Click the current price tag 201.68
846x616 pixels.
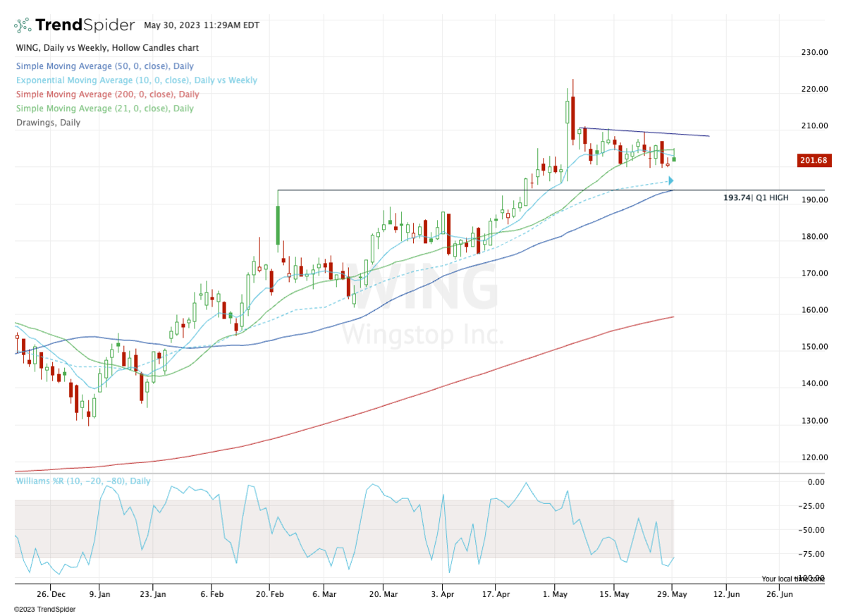(x=816, y=161)
